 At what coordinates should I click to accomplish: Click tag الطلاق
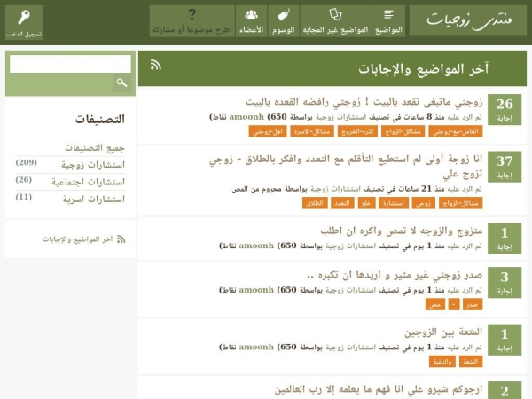click(315, 203)
